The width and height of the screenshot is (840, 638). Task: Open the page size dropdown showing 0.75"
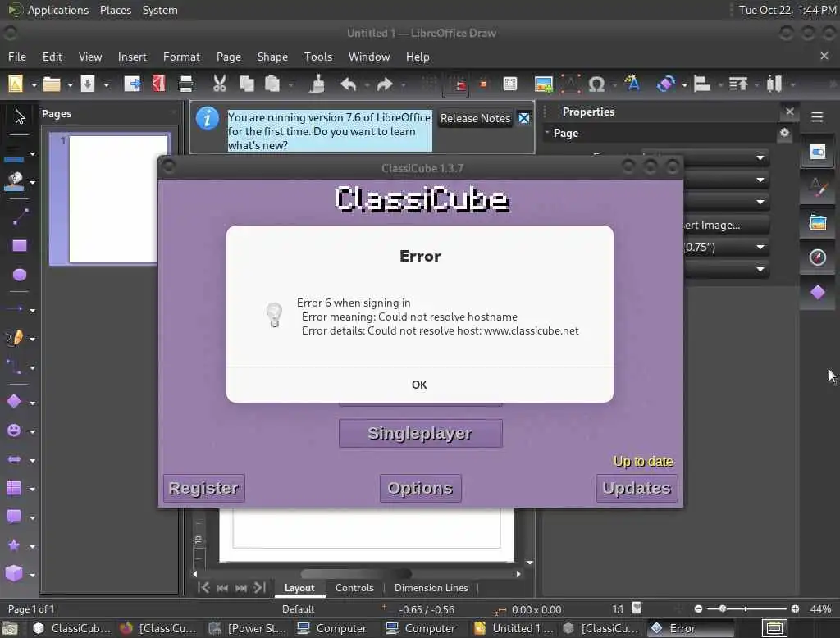click(x=760, y=247)
